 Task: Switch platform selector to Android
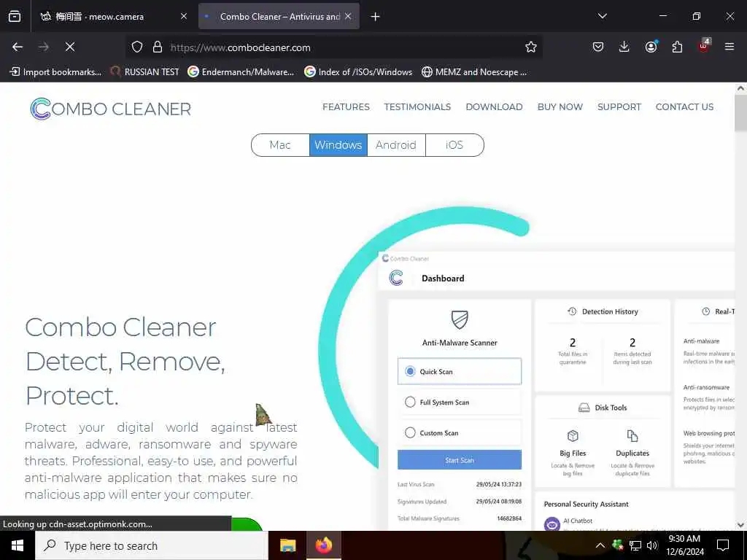396,145
